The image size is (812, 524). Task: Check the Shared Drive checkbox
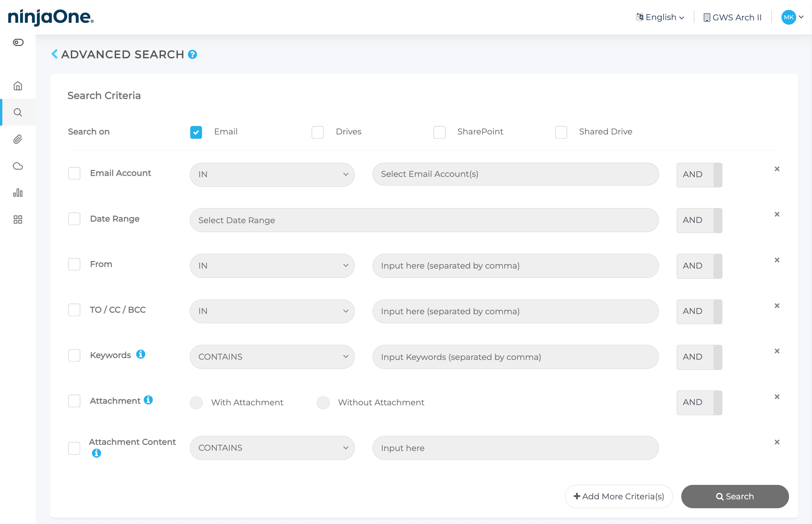[561, 132]
